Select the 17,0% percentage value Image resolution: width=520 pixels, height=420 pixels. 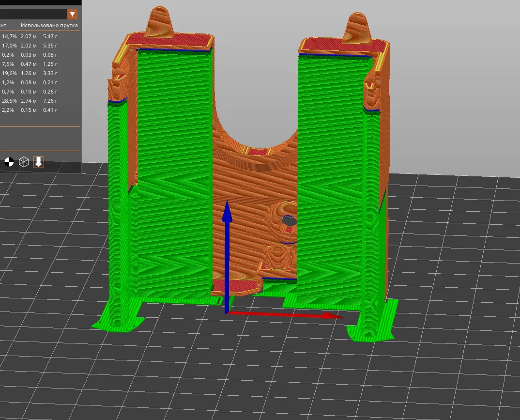coord(9,46)
